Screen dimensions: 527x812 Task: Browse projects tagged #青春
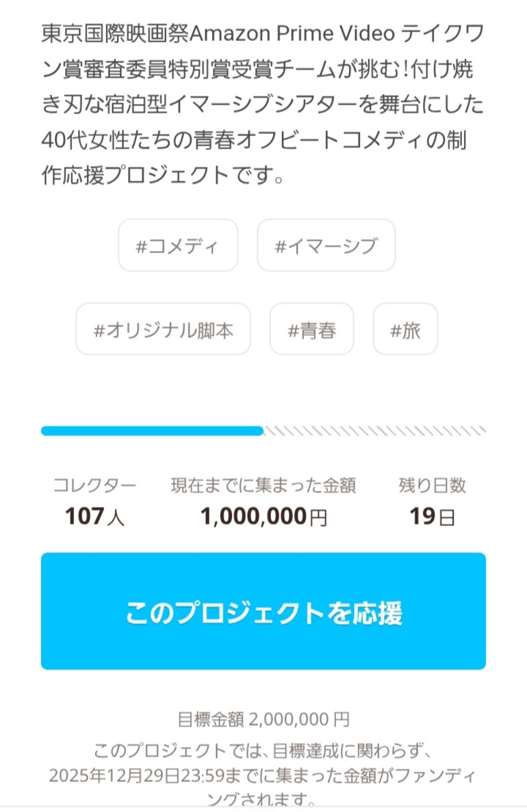click(311, 330)
